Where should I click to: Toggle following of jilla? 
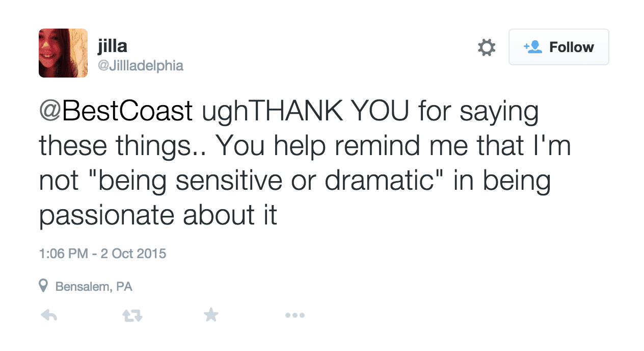coord(559,46)
